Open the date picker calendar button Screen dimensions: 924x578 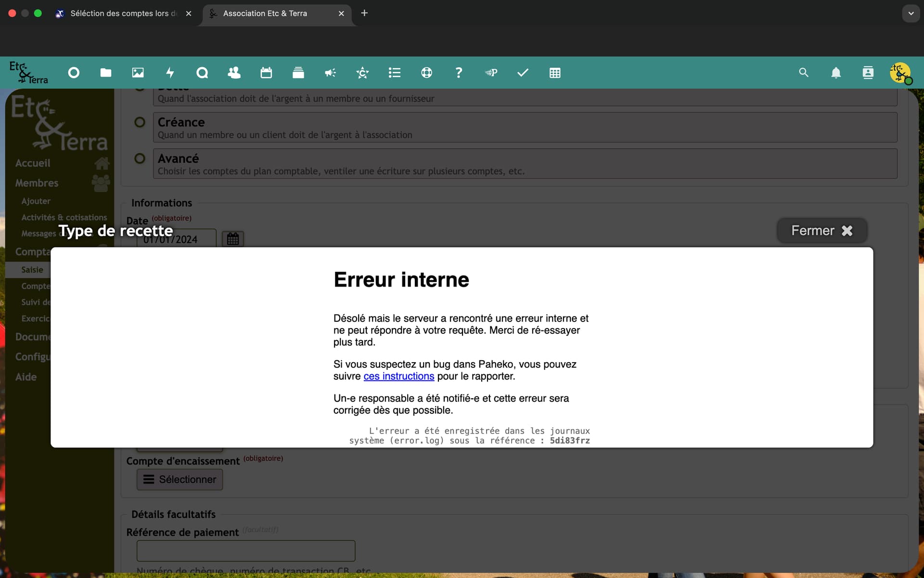[233, 239]
